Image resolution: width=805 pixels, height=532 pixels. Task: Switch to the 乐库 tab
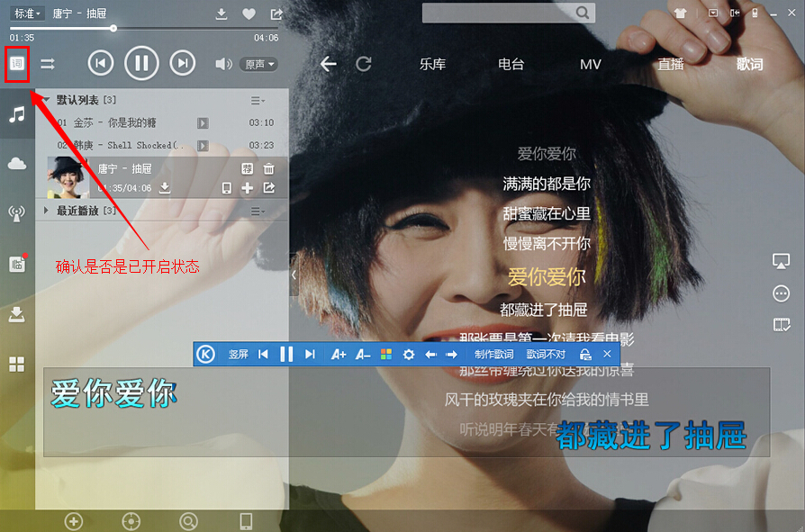tap(432, 64)
